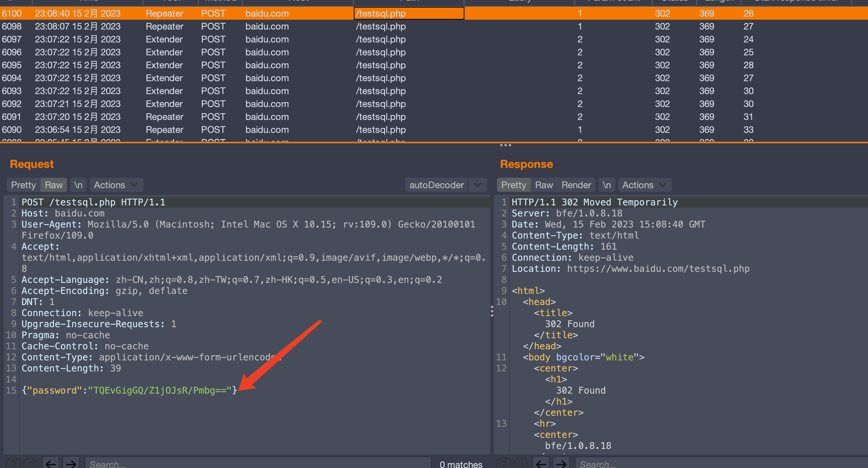
Task: Click the request search forward arrow
Action: pyautogui.click(x=71, y=464)
